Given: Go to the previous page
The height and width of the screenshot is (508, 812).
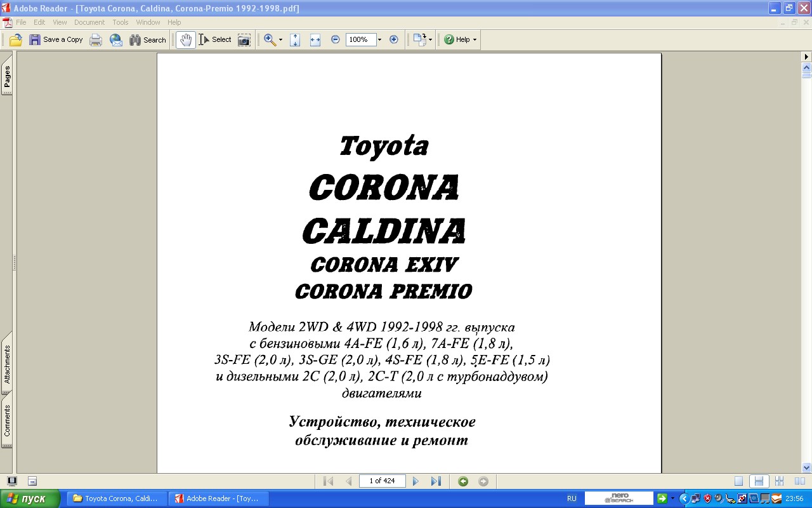Looking at the screenshot, I should click(348, 481).
